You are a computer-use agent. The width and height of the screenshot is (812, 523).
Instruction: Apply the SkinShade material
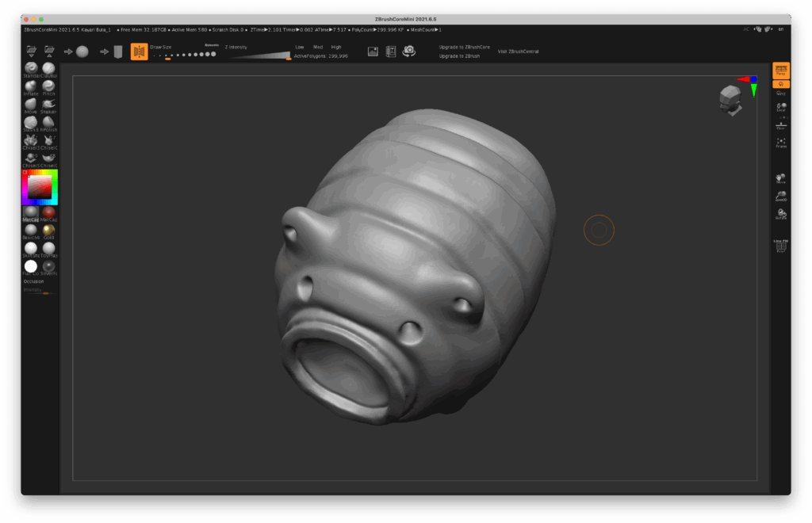(31, 250)
